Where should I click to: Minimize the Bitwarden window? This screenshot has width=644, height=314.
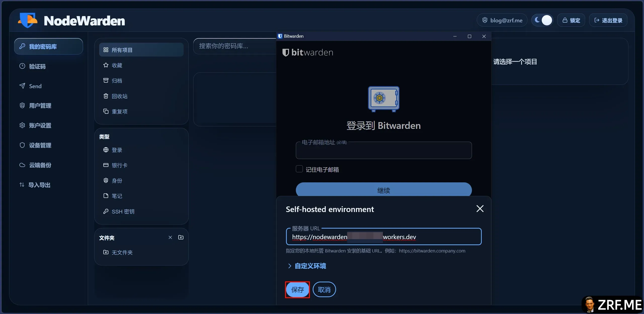pyautogui.click(x=455, y=36)
